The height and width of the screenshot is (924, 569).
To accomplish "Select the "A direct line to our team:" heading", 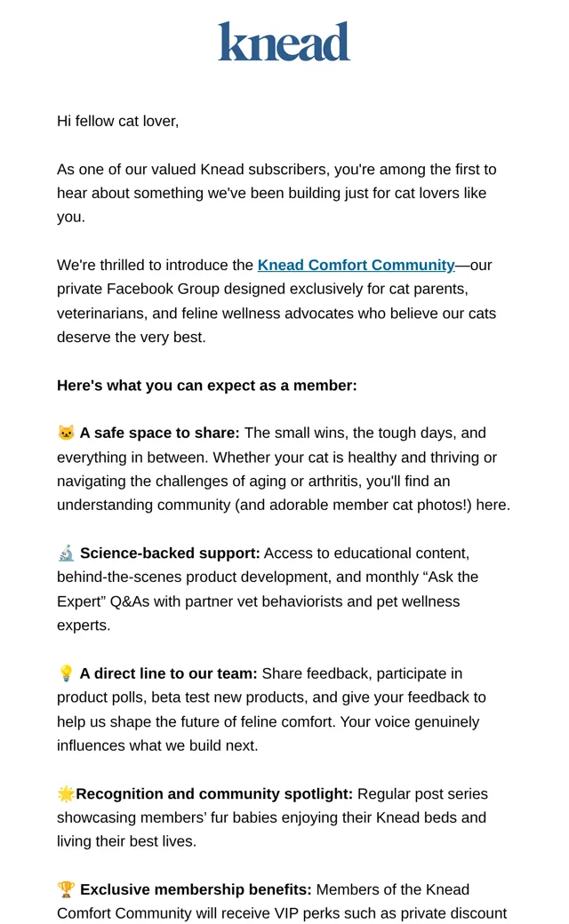I will tap(169, 673).
